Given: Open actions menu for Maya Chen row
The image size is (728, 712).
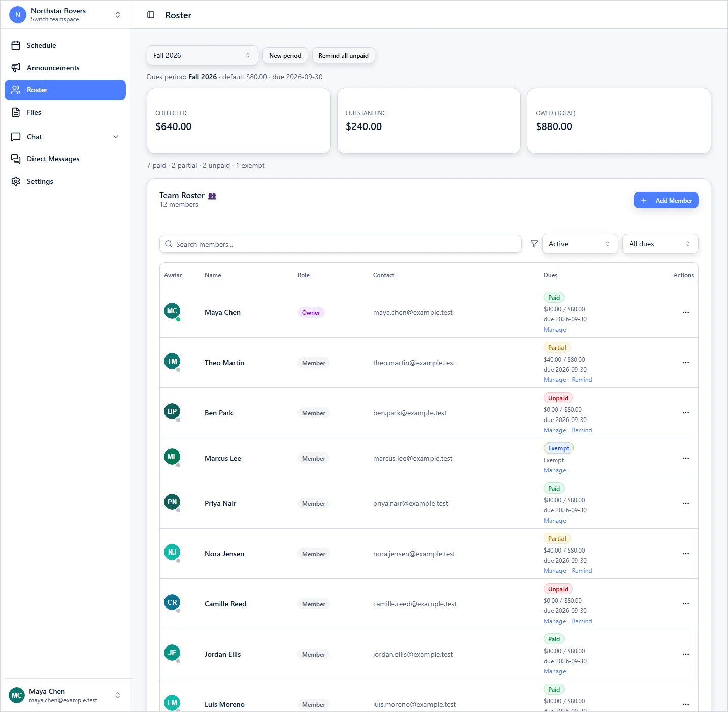Looking at the screenshot, I should click(686, 312).
